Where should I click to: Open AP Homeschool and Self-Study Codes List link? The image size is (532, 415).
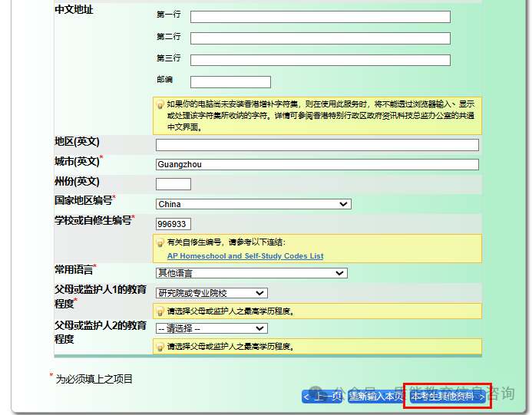click(x=246, y=256)
